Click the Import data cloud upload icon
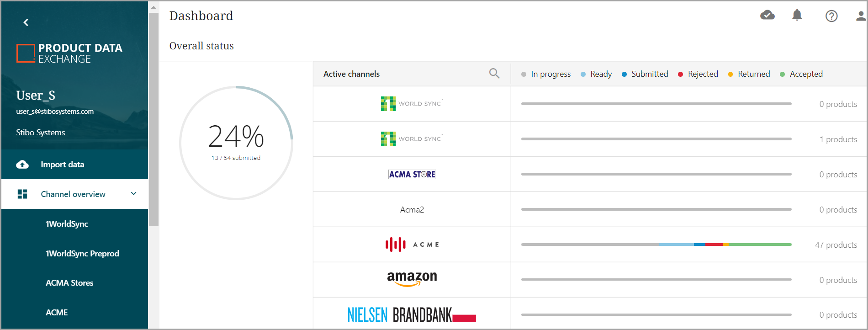The image size is (868, 330). [x=22, y=165]
